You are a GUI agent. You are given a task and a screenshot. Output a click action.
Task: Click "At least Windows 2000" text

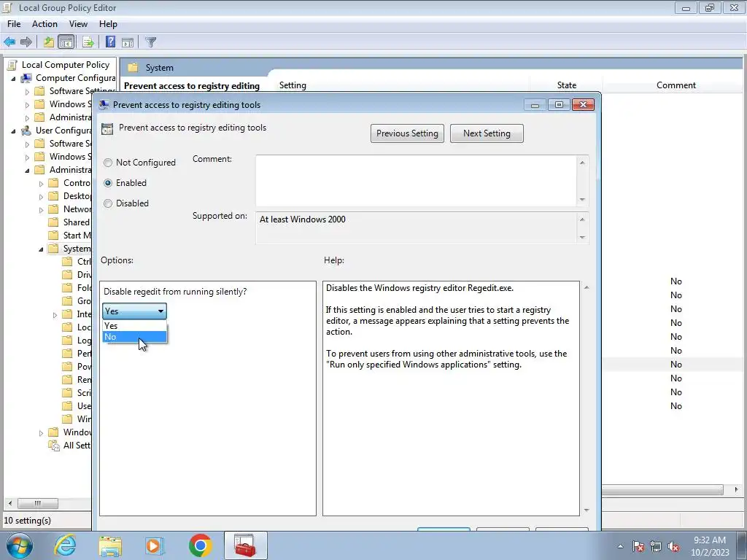click(303, 219)
